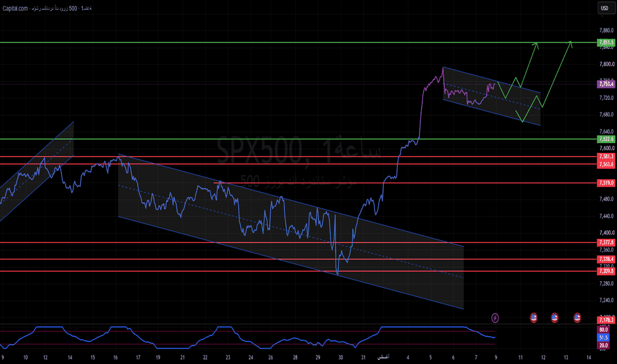Click date 28 on the time axis

point(295,357)
